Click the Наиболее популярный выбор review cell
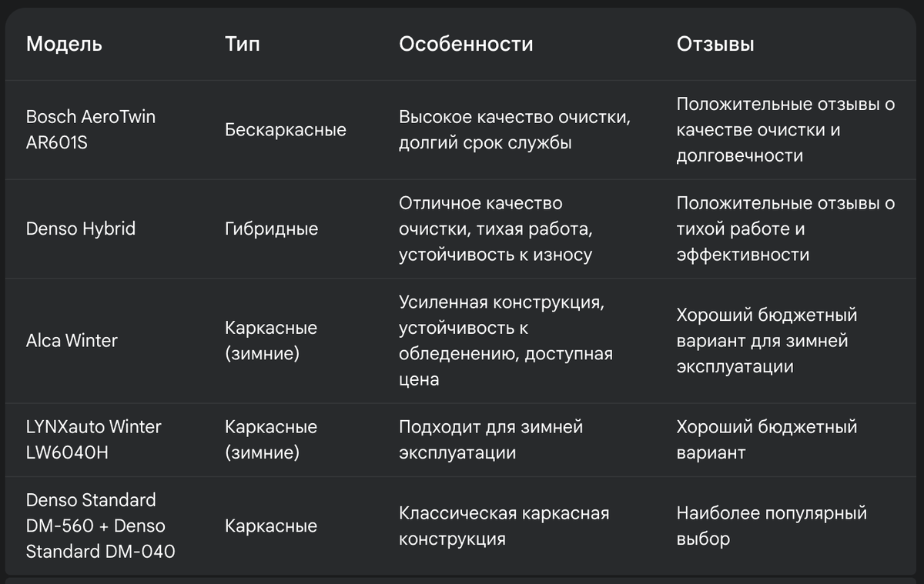Viewport: 924px width, 584px height. (x=772, y=526)
